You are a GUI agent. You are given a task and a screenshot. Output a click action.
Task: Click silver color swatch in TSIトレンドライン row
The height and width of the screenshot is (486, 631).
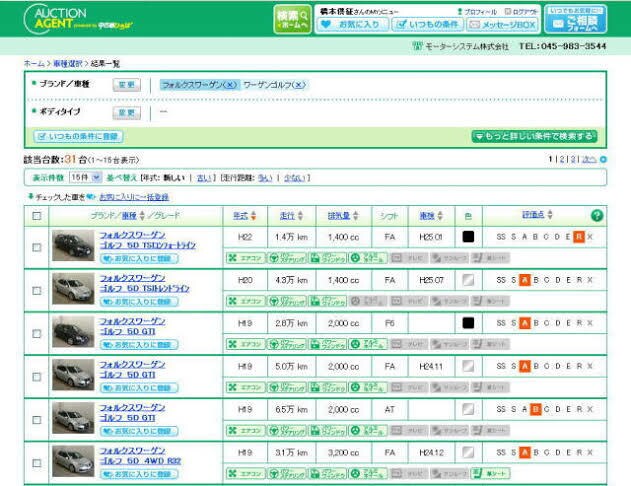[x=468, y=280]
